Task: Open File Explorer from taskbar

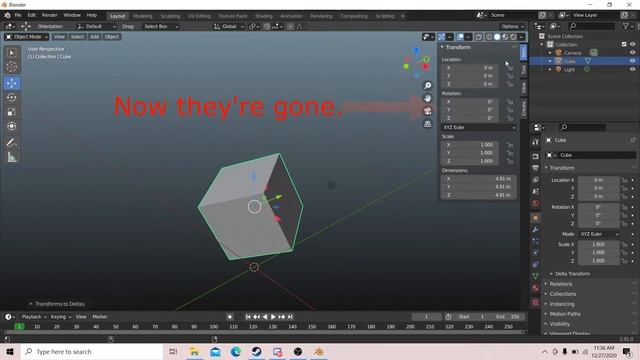Action: coord(194,351)
